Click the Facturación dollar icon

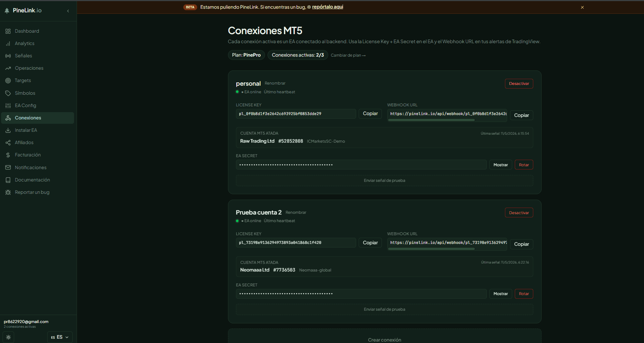tap(8, 155)
